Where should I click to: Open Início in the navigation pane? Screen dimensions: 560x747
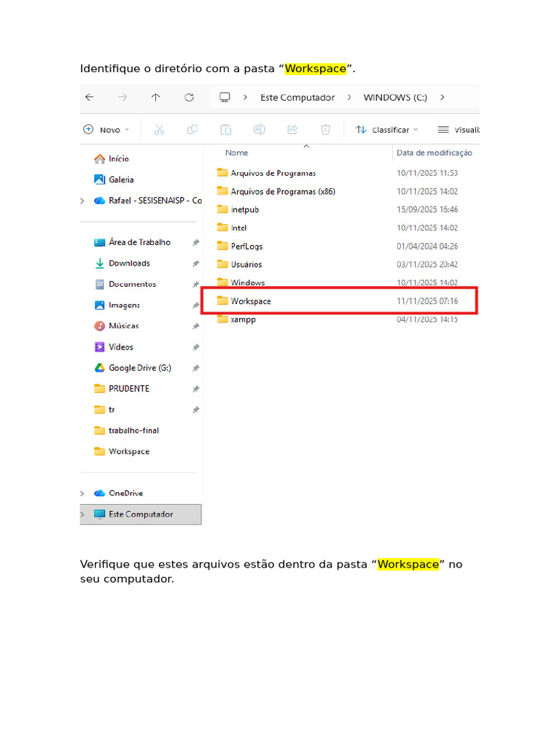[112, 158]
